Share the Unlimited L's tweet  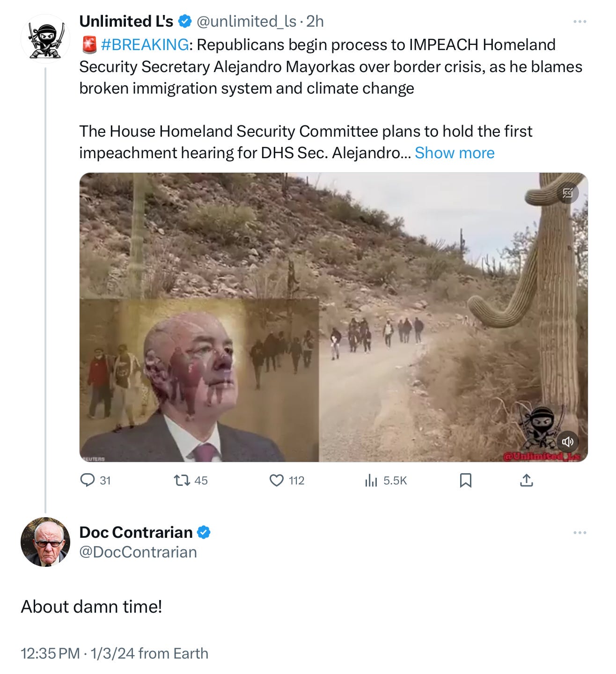point(527,480)
